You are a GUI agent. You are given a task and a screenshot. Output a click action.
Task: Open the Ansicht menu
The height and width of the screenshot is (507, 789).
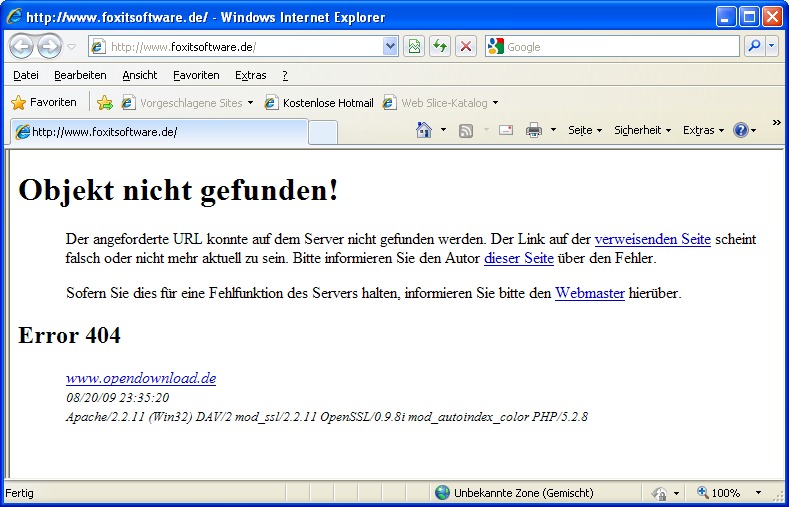click(140, 75)
